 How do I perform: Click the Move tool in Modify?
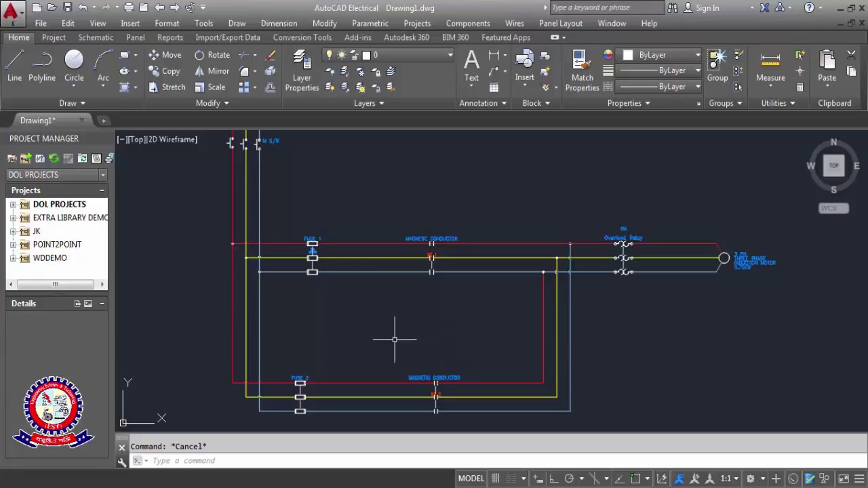(165, 55)
